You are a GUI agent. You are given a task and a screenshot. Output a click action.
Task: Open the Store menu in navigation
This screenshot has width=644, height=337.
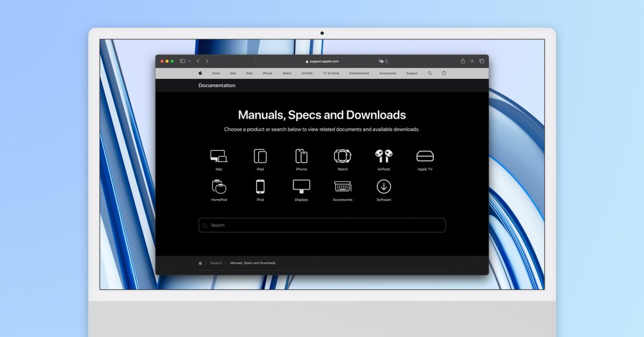216,73
